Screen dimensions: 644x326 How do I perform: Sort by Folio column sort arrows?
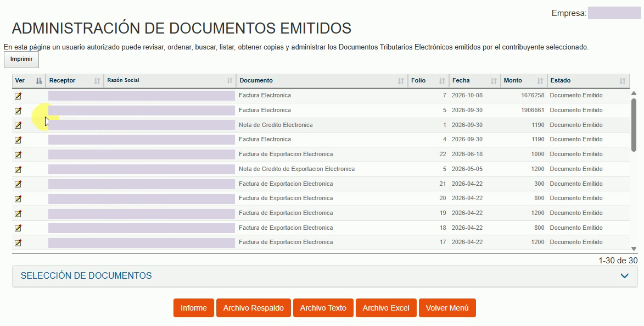click(x=442, y=81)
